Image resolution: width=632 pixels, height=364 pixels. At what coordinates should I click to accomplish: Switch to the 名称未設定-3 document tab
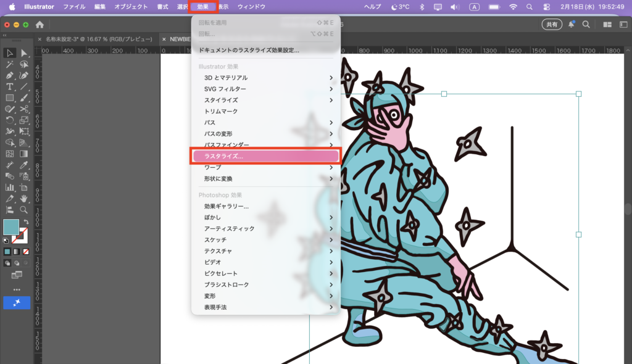[99, 39]
